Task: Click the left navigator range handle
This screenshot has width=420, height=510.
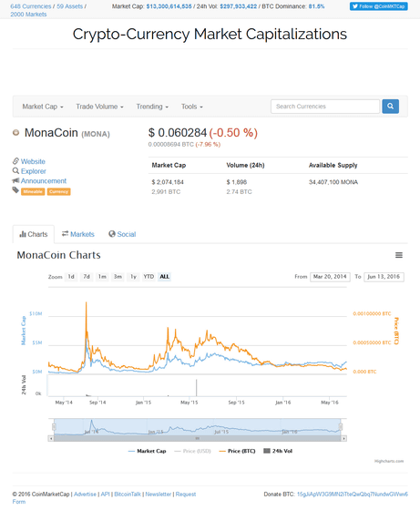Action: coord(54,427)
